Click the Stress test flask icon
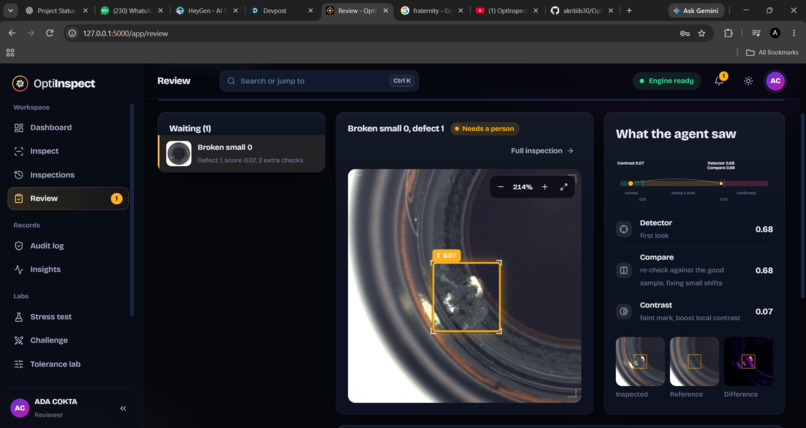The image size is (806, 428). [19, 317]
